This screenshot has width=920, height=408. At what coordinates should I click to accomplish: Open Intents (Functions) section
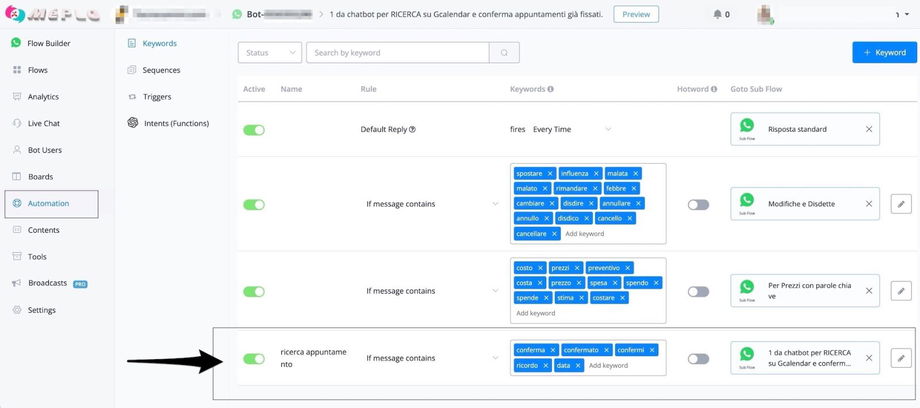click(175, 123)
